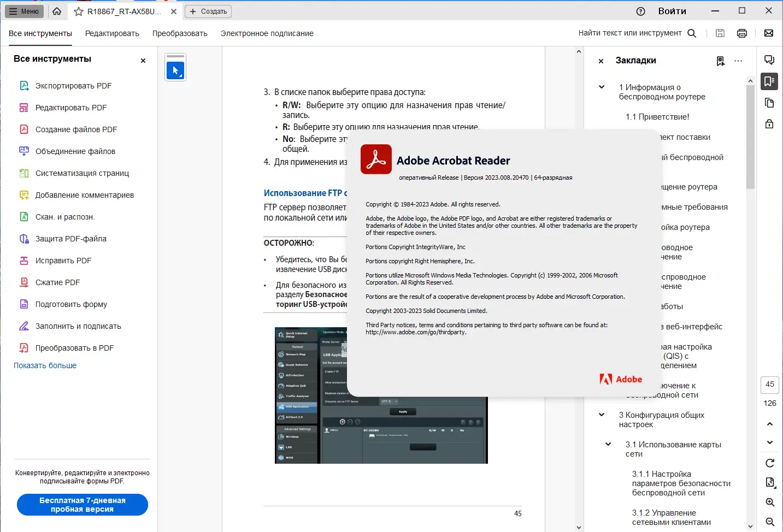Open the Help question mark icon
783x532 pixels.
[641, 11]
